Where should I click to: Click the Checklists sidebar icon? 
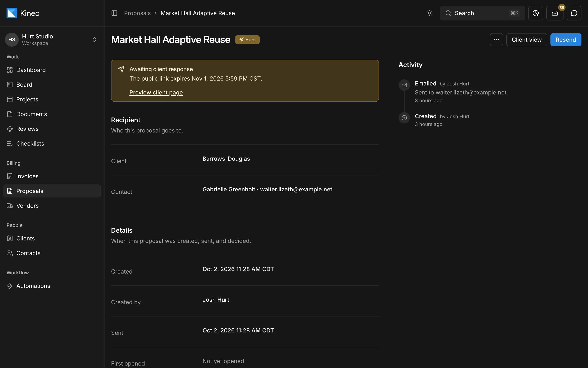tap(10, 144)
